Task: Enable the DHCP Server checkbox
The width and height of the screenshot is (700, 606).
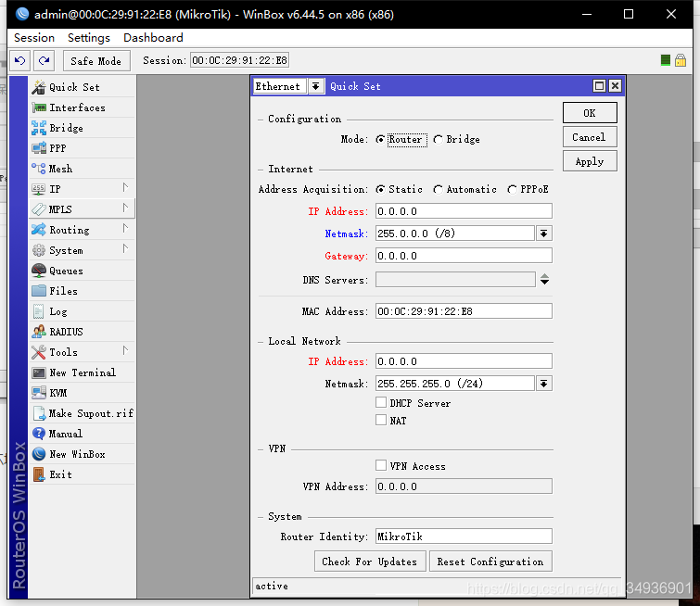Action: [381, 402]
